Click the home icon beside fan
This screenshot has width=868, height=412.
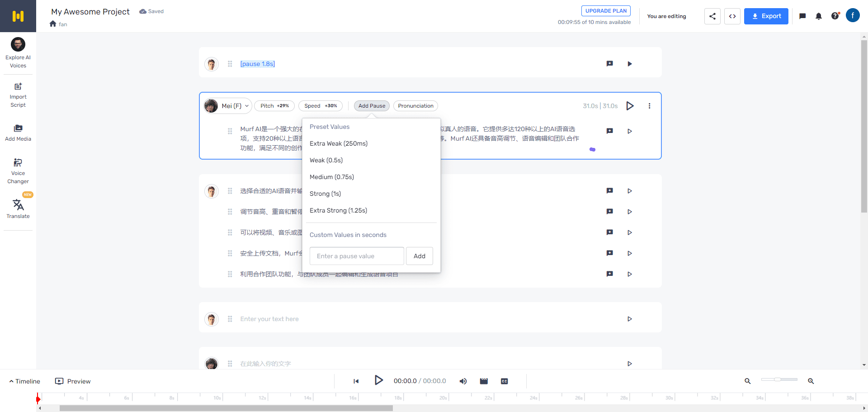pos(53,24)
